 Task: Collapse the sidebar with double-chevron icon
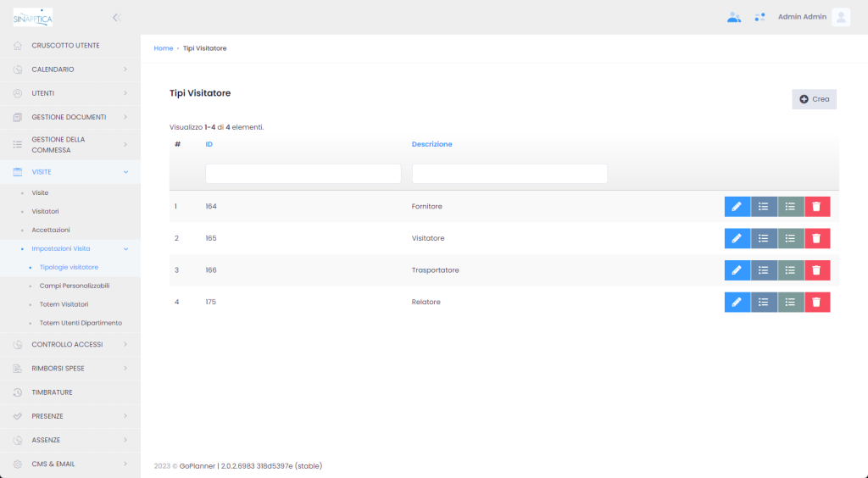pos(116,17)
